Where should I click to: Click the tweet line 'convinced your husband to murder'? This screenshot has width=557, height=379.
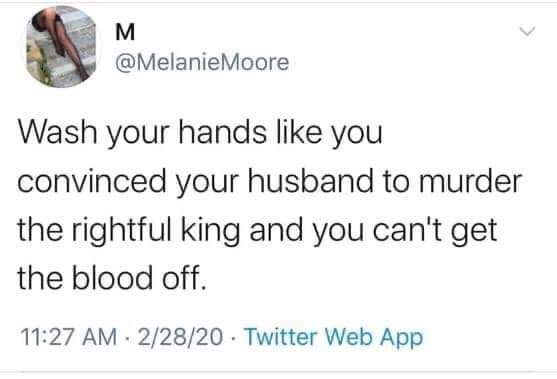(x=270, y=182)
